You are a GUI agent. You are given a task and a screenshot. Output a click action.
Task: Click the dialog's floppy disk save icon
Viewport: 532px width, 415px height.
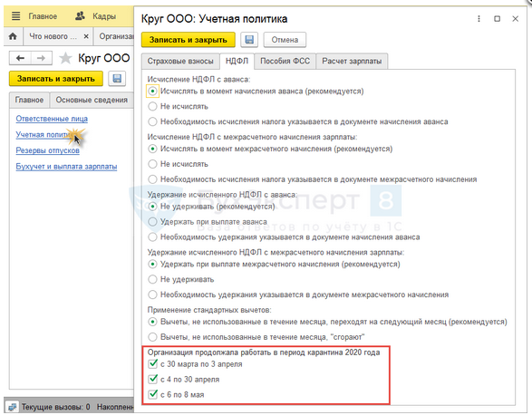(x=249, y=40)
